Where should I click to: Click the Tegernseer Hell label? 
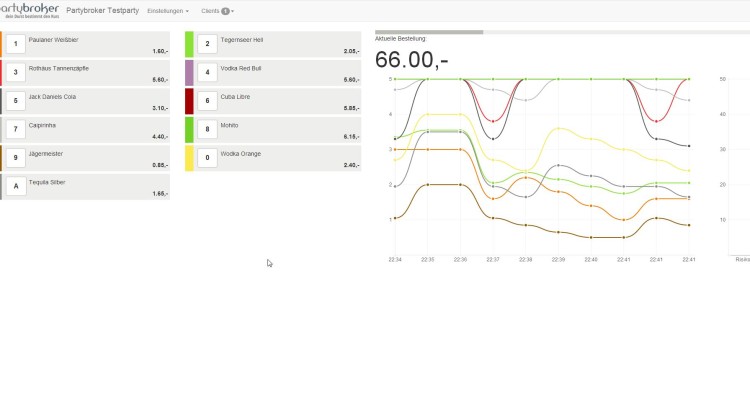pos(242,40)
